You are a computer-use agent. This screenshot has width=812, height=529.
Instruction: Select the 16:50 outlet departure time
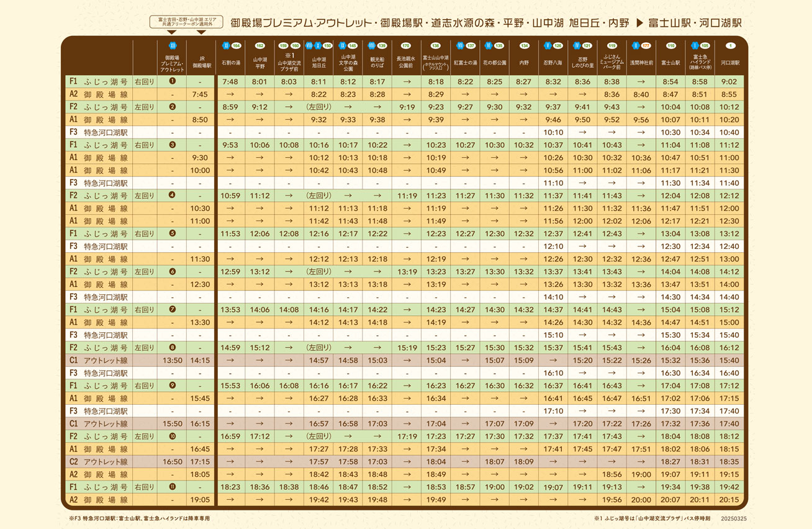pyautogui.click(x=172, y=461)
